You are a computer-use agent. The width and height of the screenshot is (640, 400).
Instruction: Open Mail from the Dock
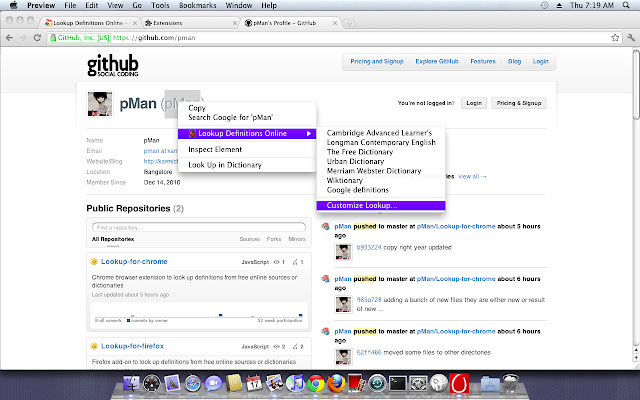172,384
